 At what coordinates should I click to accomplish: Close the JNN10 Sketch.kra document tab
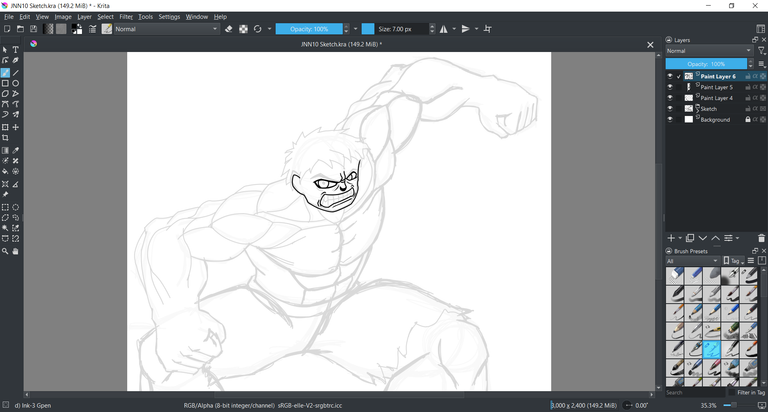(650, 45)
